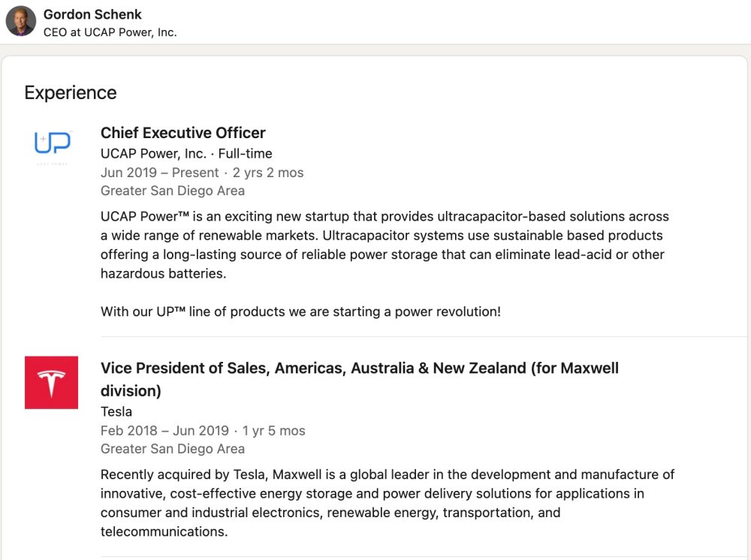Click the red Tesla logo

[51, 383]
